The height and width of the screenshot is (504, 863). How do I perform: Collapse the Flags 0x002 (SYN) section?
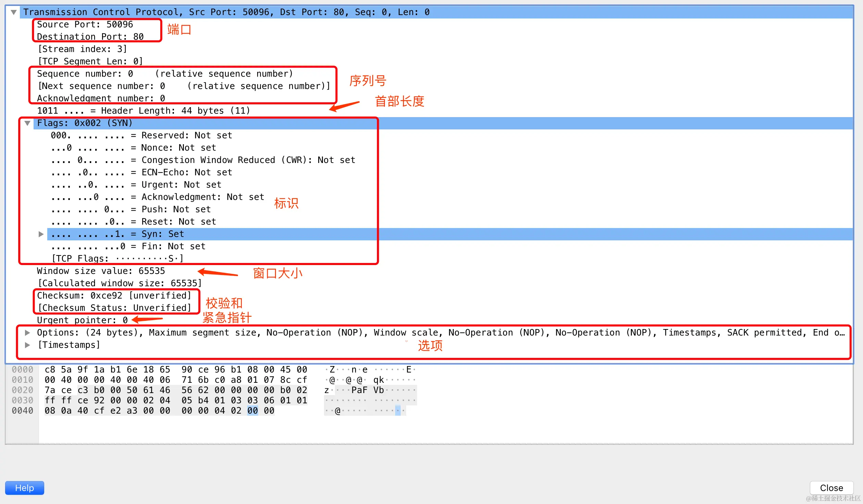[27, 123]
